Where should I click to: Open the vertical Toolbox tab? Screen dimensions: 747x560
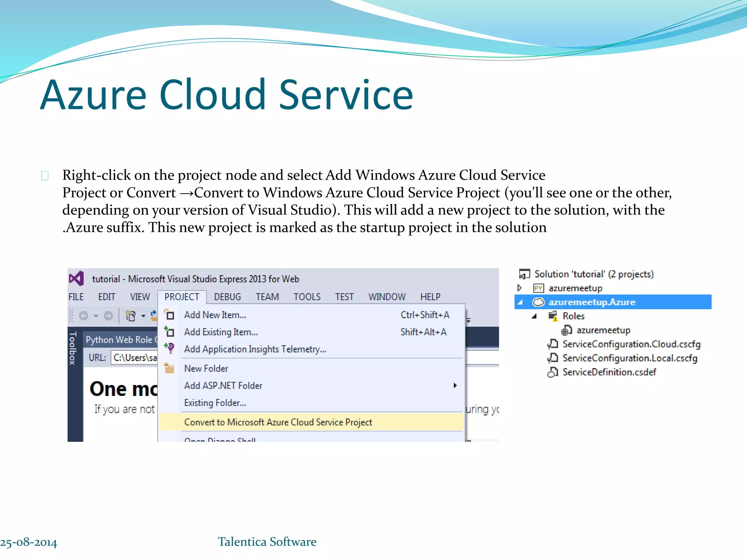coord(73,348)
